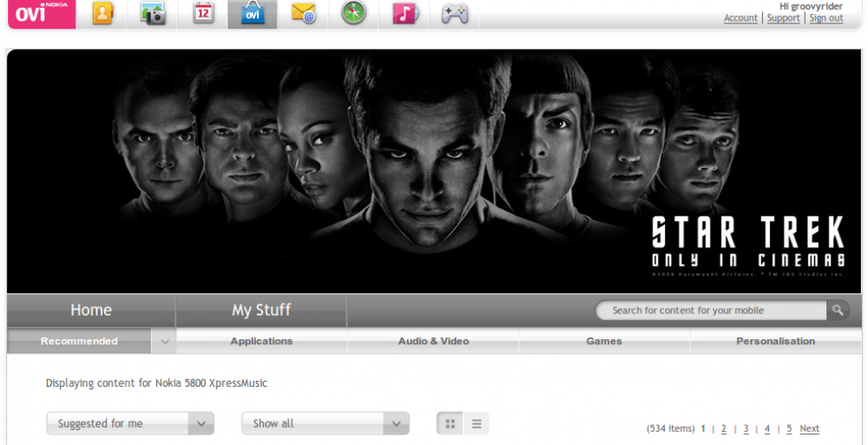868x445 pixels.
Task: Open the Ovi Store shopping bag icon
Action: (253, 15)
